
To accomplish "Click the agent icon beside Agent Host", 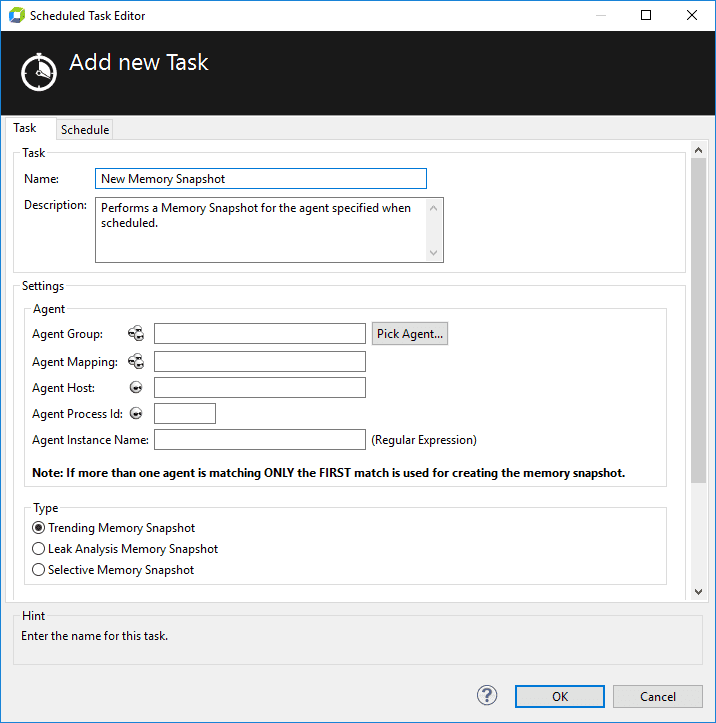I will [136, 387].
